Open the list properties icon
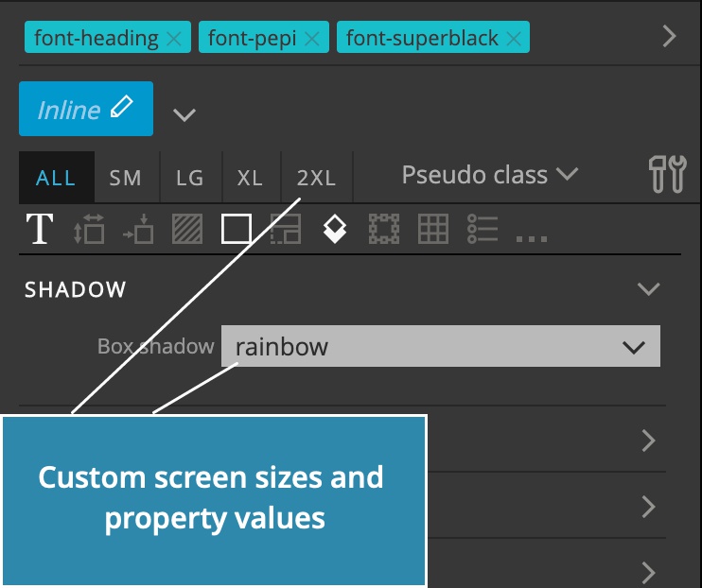The height and width of the screenshot is (588, 702). point(483,229)
